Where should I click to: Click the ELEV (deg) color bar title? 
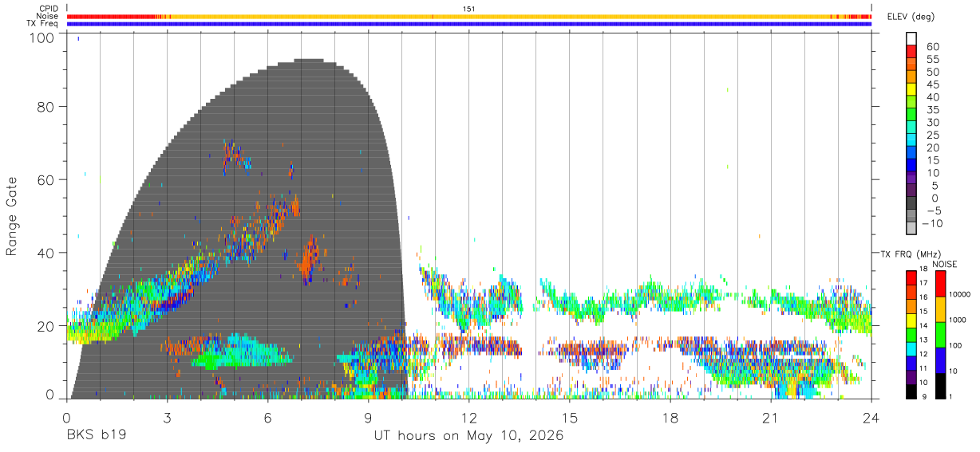click(x=911, y=16)
